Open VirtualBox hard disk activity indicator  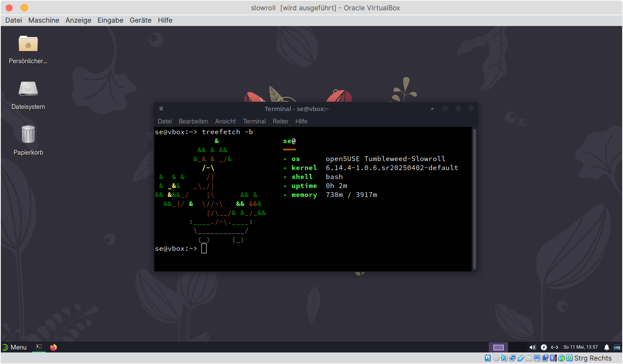click(x=488, y=358)
